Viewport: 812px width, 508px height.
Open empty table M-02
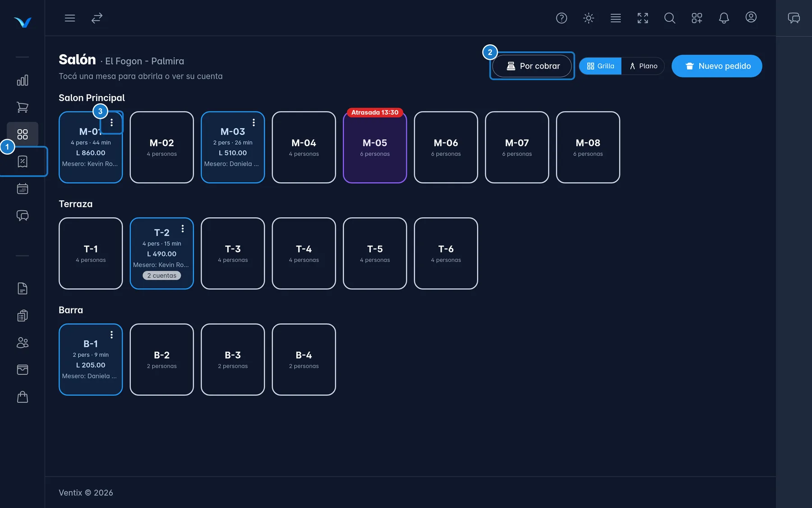(x=162, y=147)
